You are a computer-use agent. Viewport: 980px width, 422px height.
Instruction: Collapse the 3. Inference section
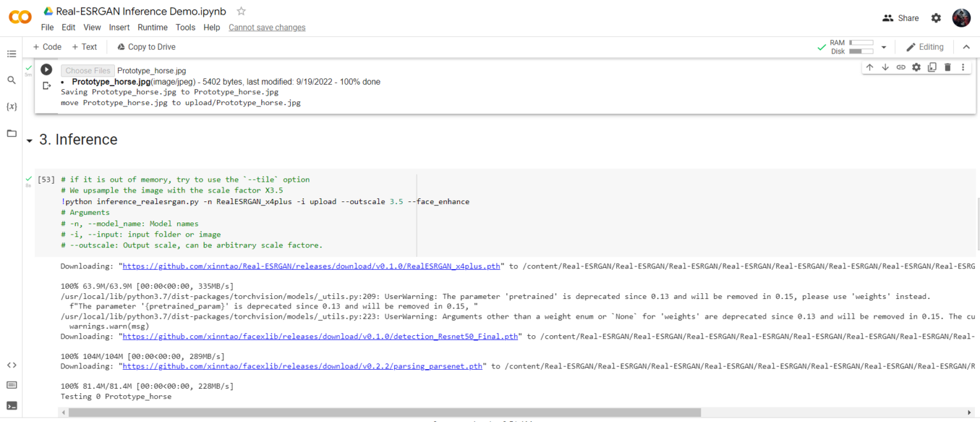coord(29,141)
